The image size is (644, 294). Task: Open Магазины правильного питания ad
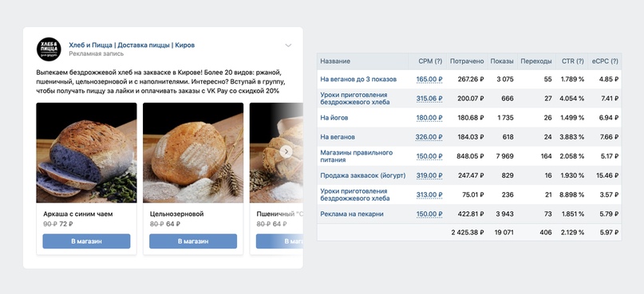coord(357,156)
